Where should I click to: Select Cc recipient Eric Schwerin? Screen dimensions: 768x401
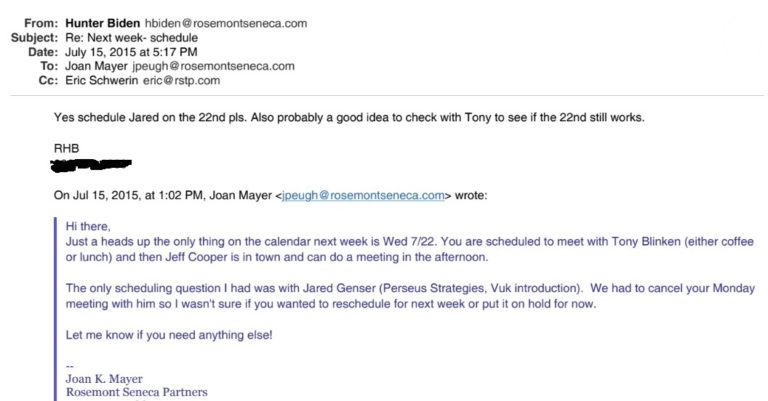click(x=101, y=80)
